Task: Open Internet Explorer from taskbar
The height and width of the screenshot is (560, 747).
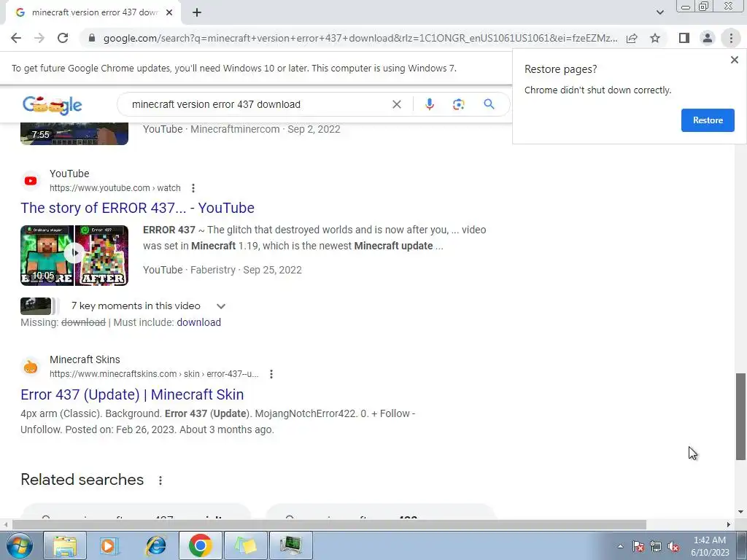Action: [x=156, y=545]
